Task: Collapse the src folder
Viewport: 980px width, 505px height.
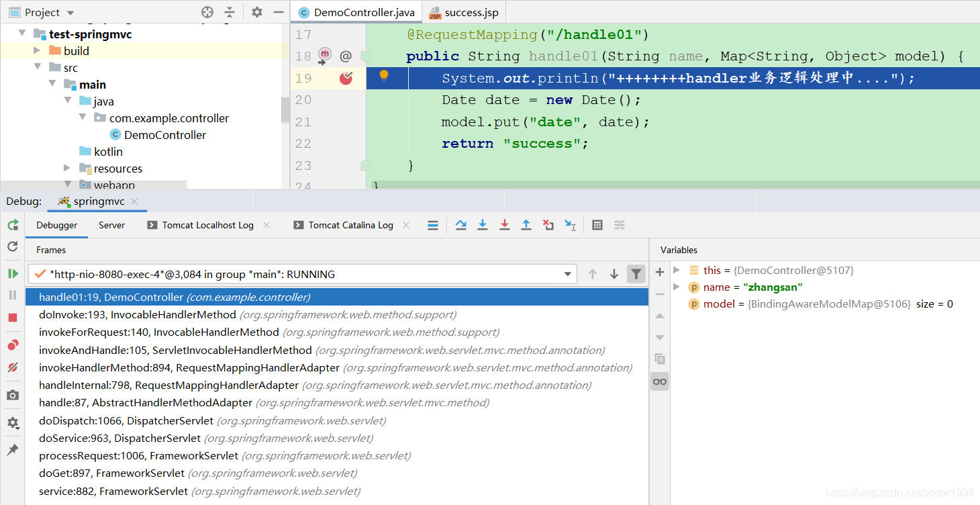Action: pyautogui.click(x=38, y=67)
